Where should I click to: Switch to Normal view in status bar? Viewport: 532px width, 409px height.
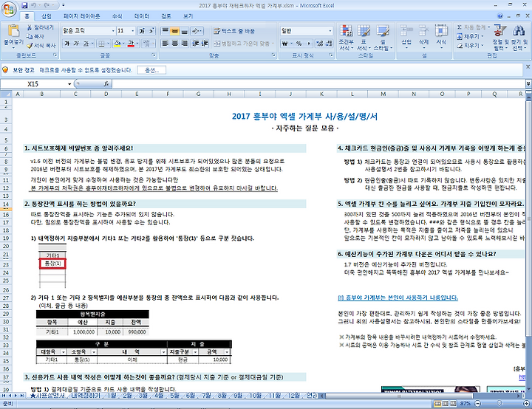(438, 403)
